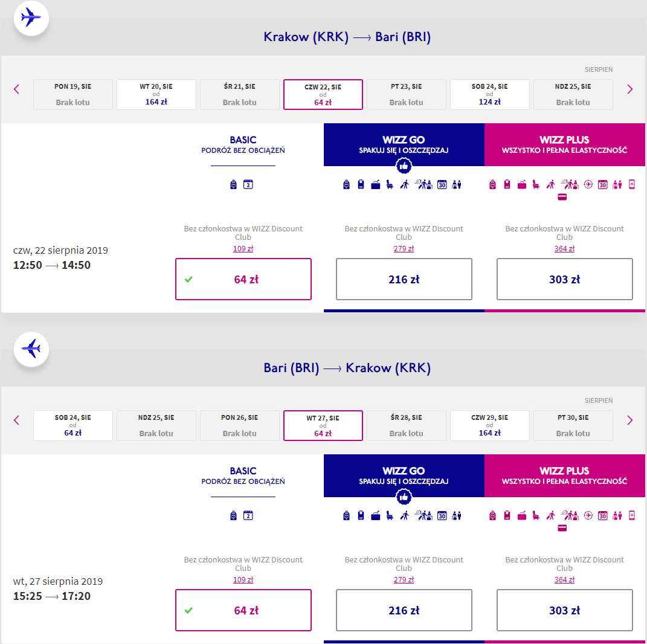This screenshot has height=644, width=647.
Task: Click the backpack icon under outbound BASIC
Action: pyautogui.click(x=234, y=184)
